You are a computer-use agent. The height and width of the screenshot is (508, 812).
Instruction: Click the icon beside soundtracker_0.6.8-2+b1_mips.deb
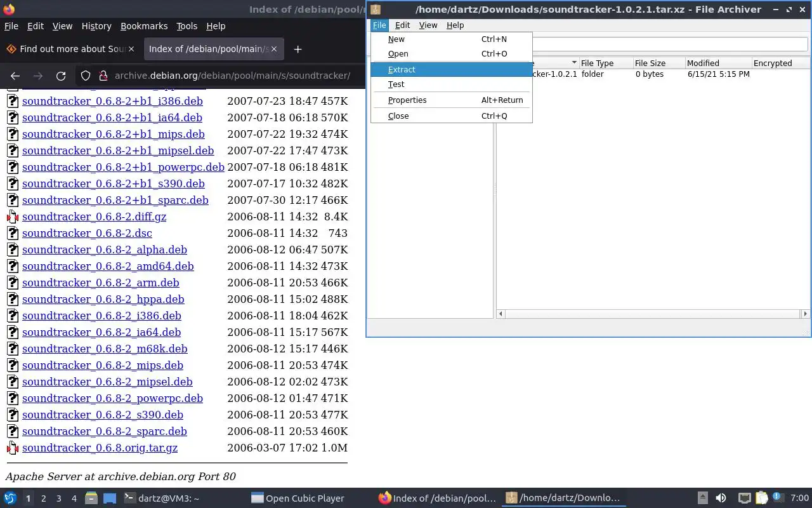point(13,134)
